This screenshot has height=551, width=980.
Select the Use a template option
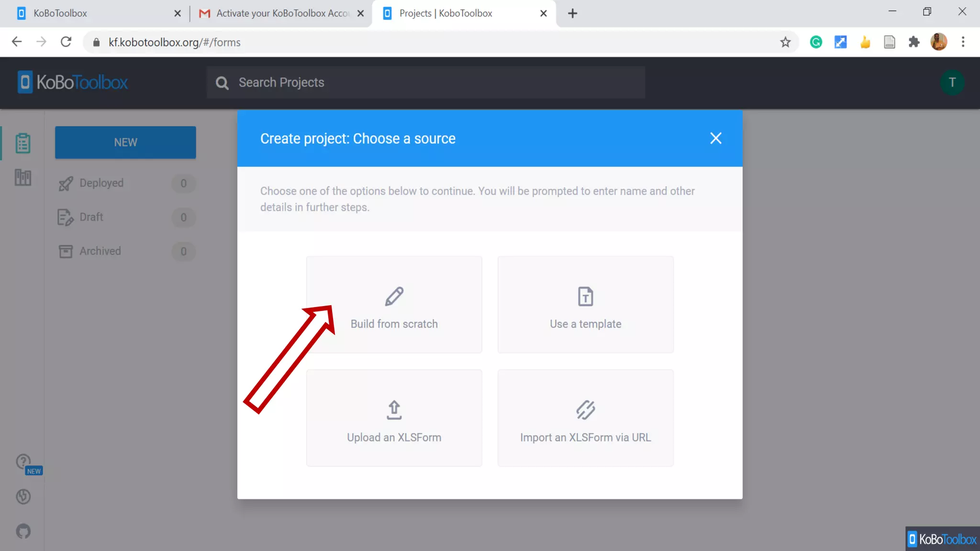click(585, 305)
